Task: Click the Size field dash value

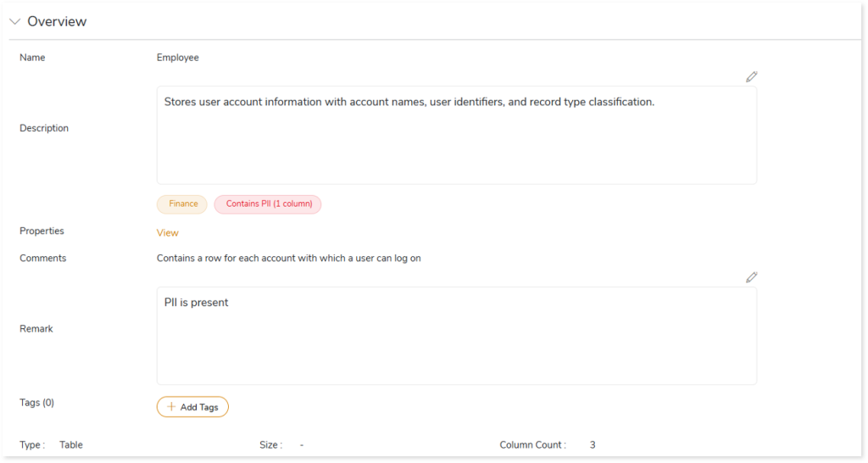Action: pyautogui.click(x=302, y=444)
